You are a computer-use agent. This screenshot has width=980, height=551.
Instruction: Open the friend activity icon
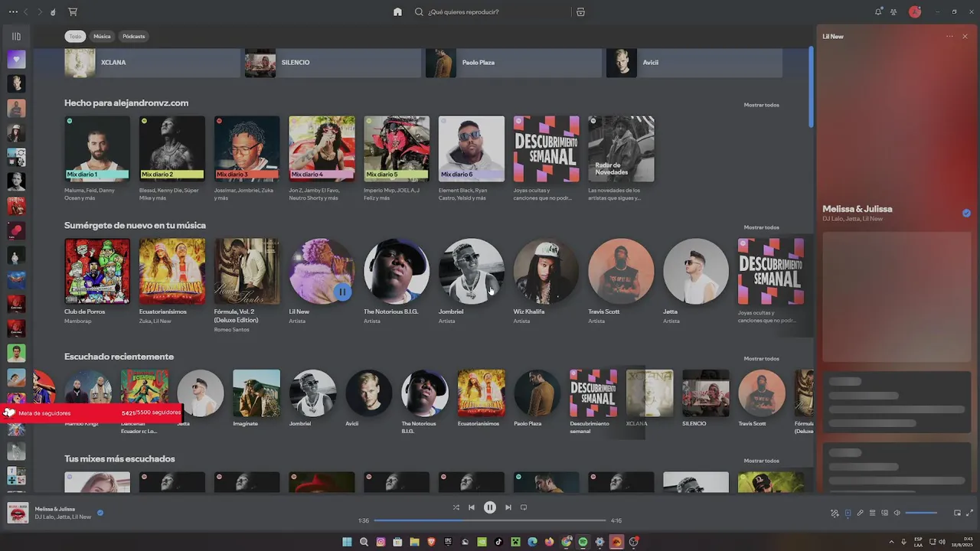pyautogui.click(x=893, y=11)
